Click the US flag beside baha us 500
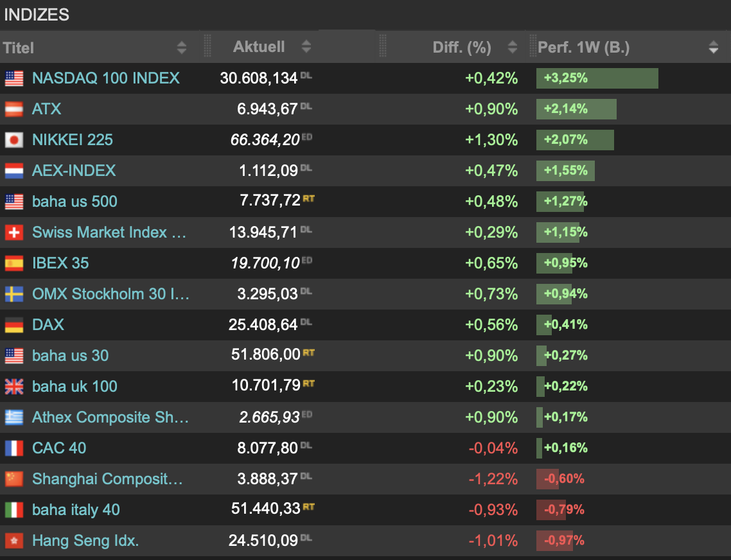 tap(14, 202)
